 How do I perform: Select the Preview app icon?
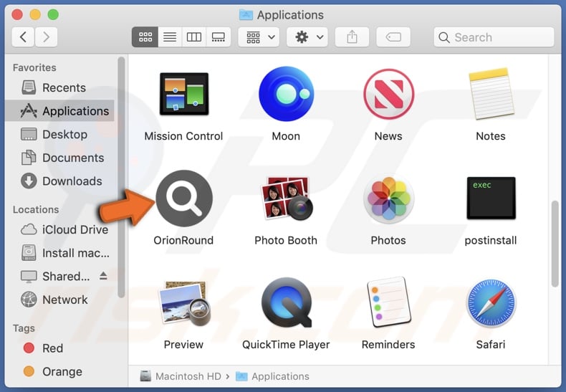[x=184, y=302]
